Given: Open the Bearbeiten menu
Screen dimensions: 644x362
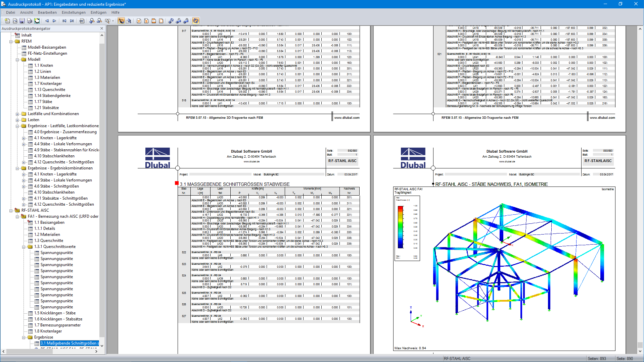Looking at the screenshot, I should tap(47, 12).
